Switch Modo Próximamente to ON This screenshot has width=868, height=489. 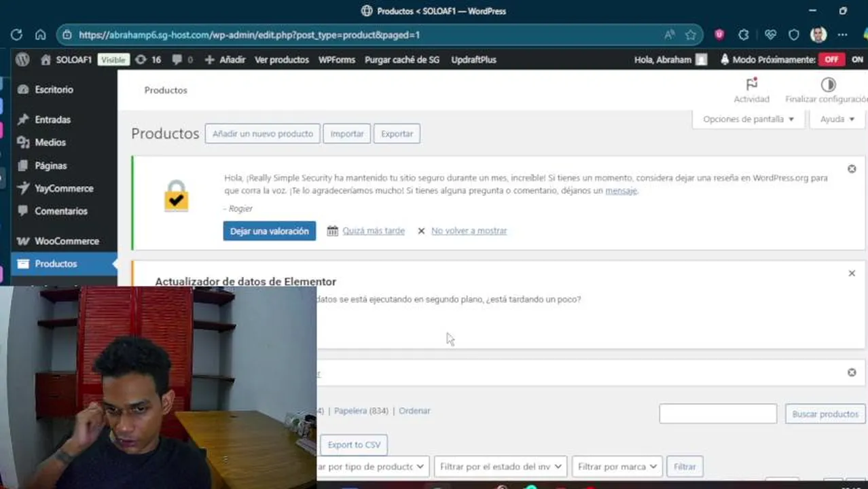point(857,60)
